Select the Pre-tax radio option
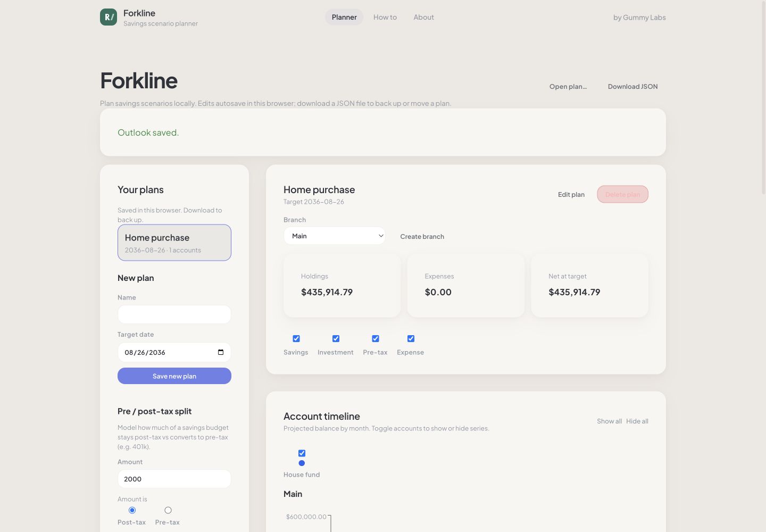Image resolution: width=766 pixels, height=532 pixels. point(168,510)
